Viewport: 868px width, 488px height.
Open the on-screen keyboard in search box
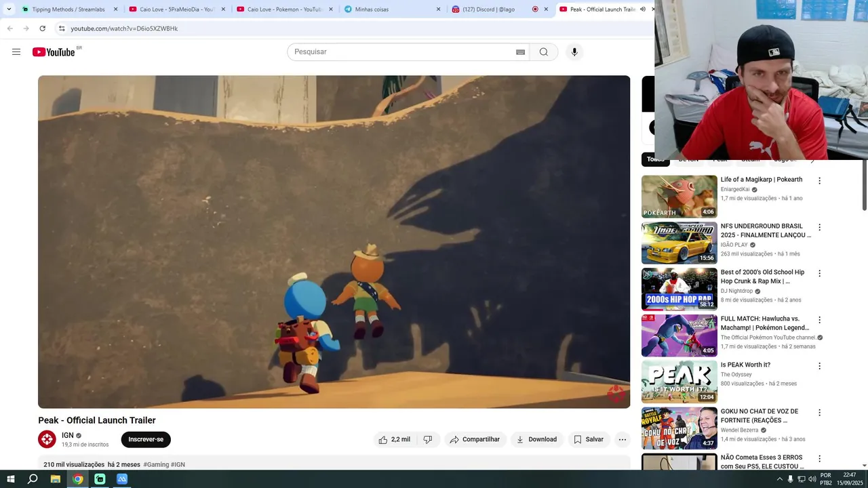[521, 52]
